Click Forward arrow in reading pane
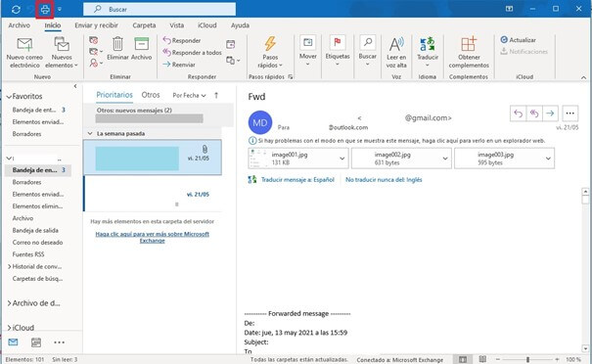 550,114
